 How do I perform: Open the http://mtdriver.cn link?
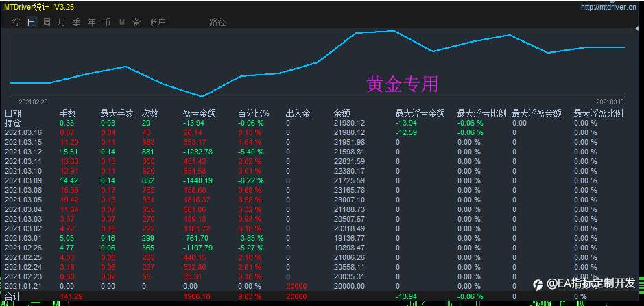(x=608, y=7)
